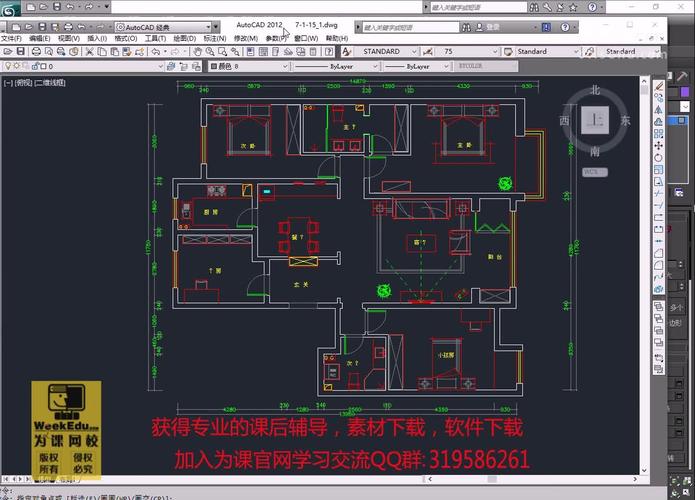Image resolution: width=695 pixels, height=500 pixels.
Task: Click the Zoom Realtime magnifier icon
Action: 210,51
